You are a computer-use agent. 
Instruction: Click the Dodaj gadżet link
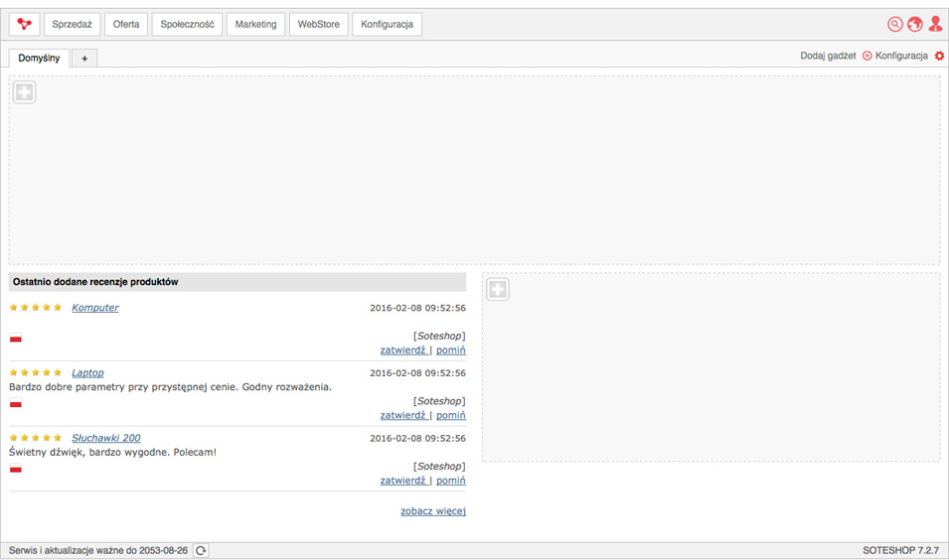coord(828,56)
